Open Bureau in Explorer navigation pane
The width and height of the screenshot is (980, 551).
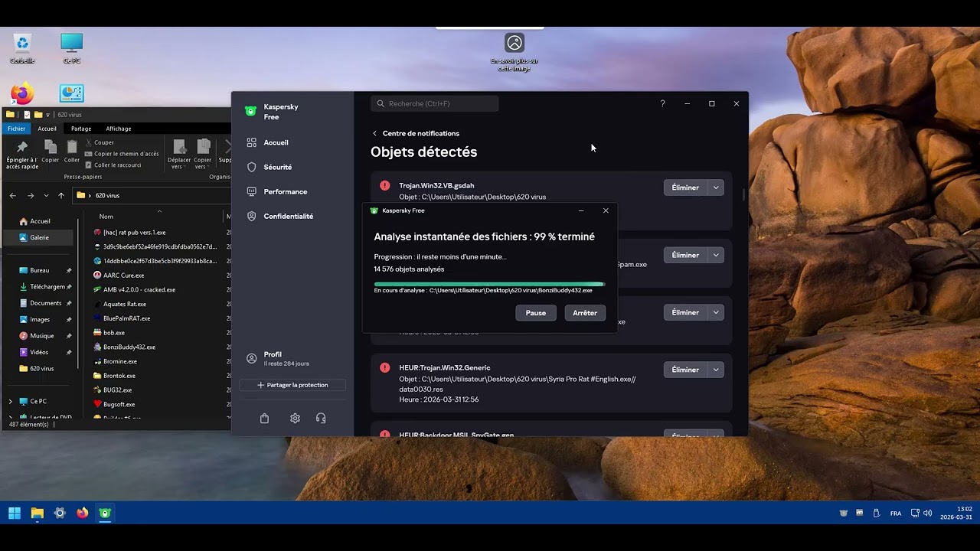tap(40, 270)
